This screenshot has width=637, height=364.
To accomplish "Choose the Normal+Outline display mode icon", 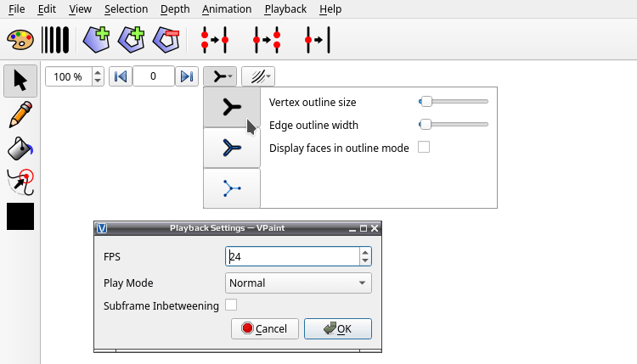I will pos(232,148).
